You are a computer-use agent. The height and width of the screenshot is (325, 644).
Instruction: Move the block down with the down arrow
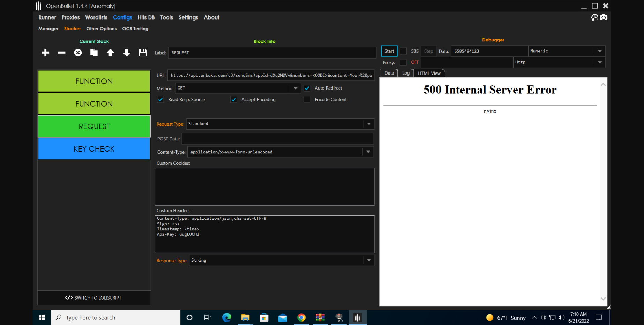click(x=127, y=53)
